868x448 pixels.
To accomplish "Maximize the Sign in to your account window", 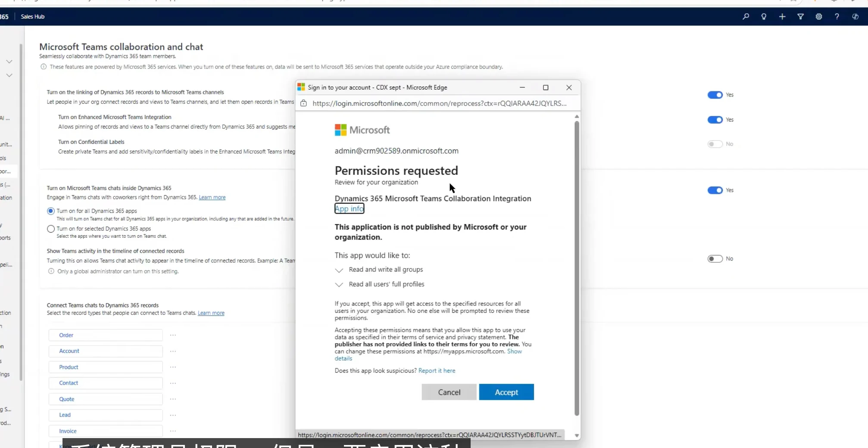I will (546, 87).
